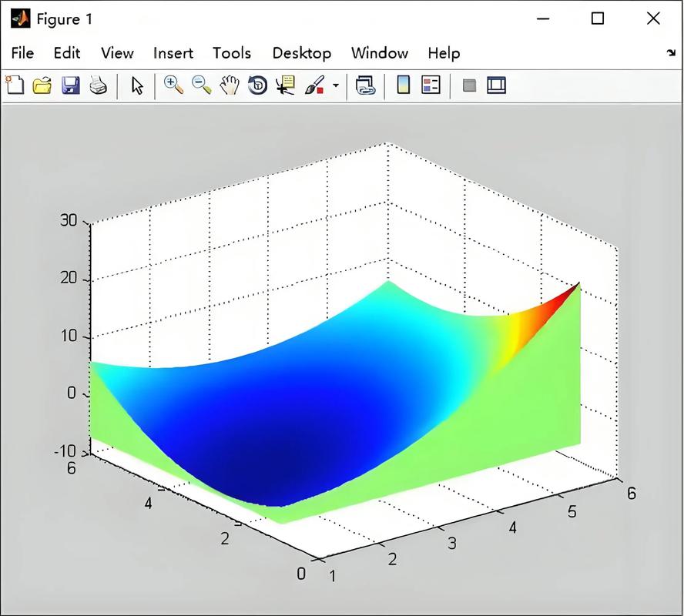Viewport: 684px width, 616px height.
Task: Toggle the Data Cursor tool
Action: pos(285,85)
